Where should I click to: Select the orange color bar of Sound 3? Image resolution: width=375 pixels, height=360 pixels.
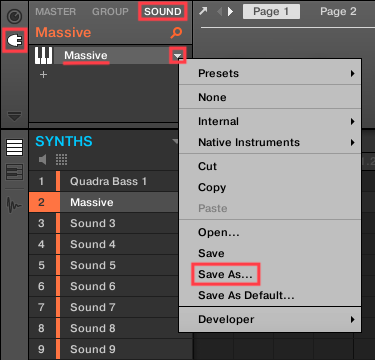click(58, 223)
